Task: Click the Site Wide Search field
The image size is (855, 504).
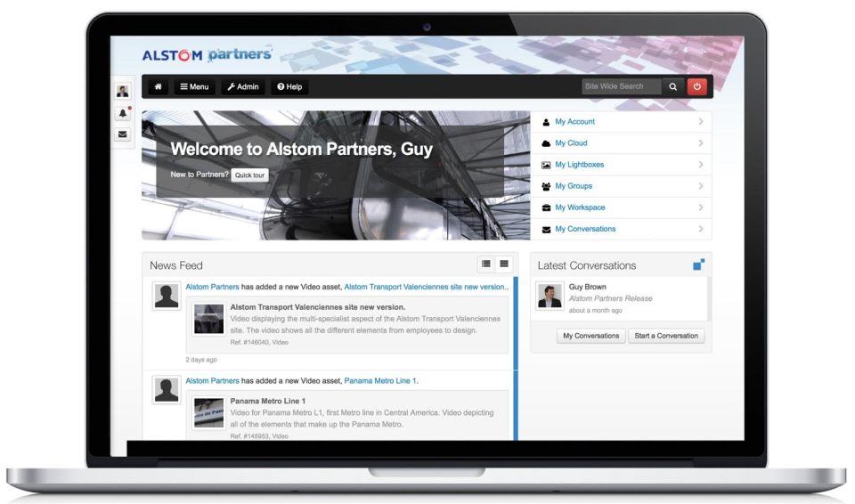Action: 622,86
